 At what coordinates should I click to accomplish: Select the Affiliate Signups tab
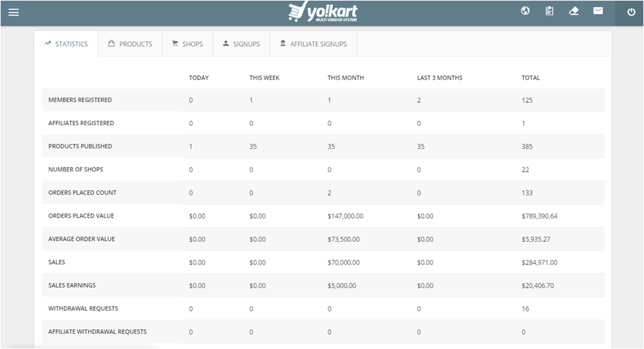[x=313, y=44]
